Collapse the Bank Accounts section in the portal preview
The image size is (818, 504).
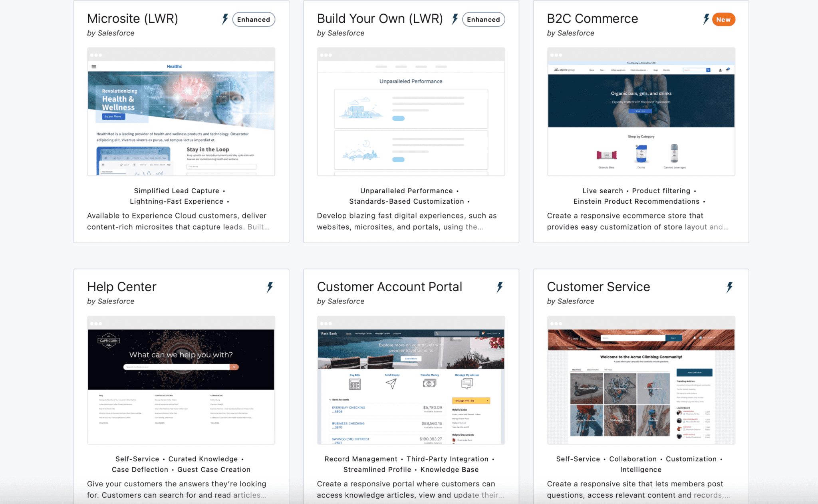coord(330,400)
